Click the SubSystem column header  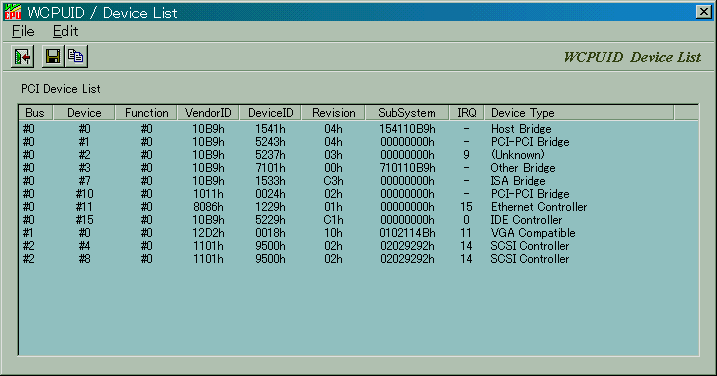[407, 113]
